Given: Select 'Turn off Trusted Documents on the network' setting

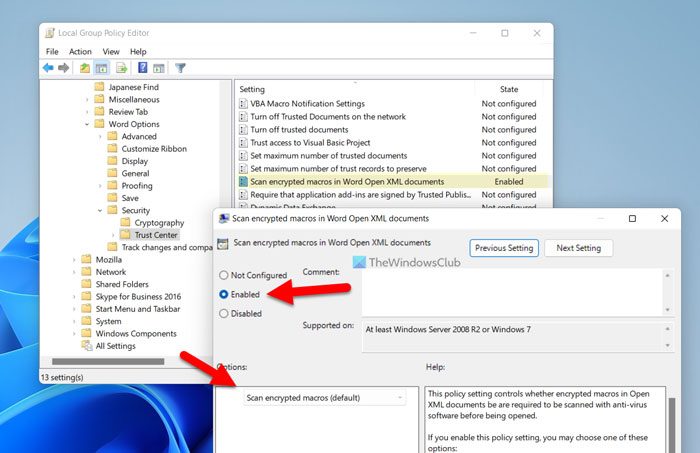Looking at the screenshot, I should [x=328, y=116].
